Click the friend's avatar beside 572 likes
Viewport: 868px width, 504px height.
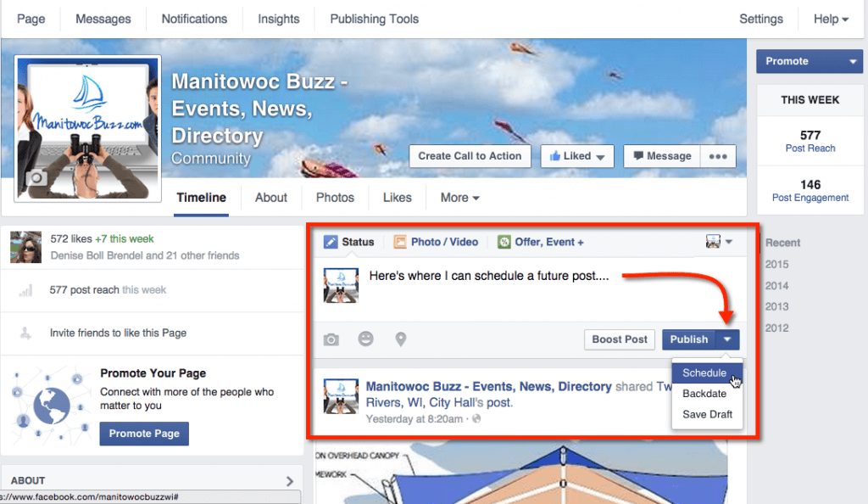click(25, 246)
